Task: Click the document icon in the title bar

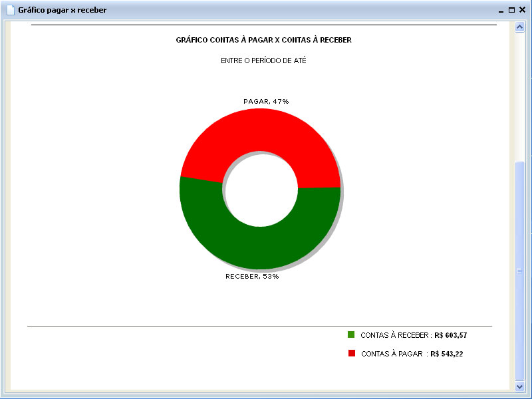Action: tap(11, 10)
